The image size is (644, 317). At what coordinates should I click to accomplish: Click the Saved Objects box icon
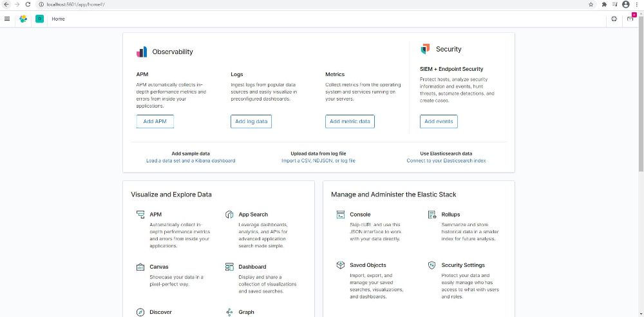point(341,265)
